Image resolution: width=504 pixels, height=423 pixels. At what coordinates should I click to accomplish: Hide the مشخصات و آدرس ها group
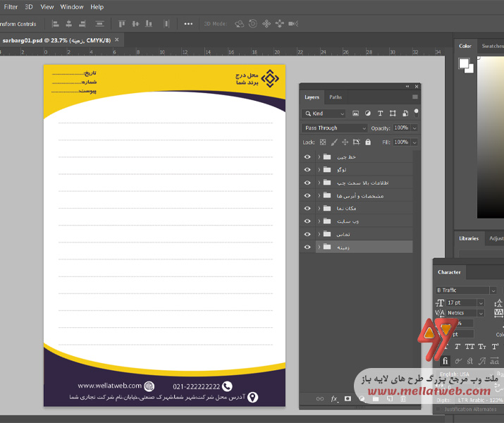[307, 195]
